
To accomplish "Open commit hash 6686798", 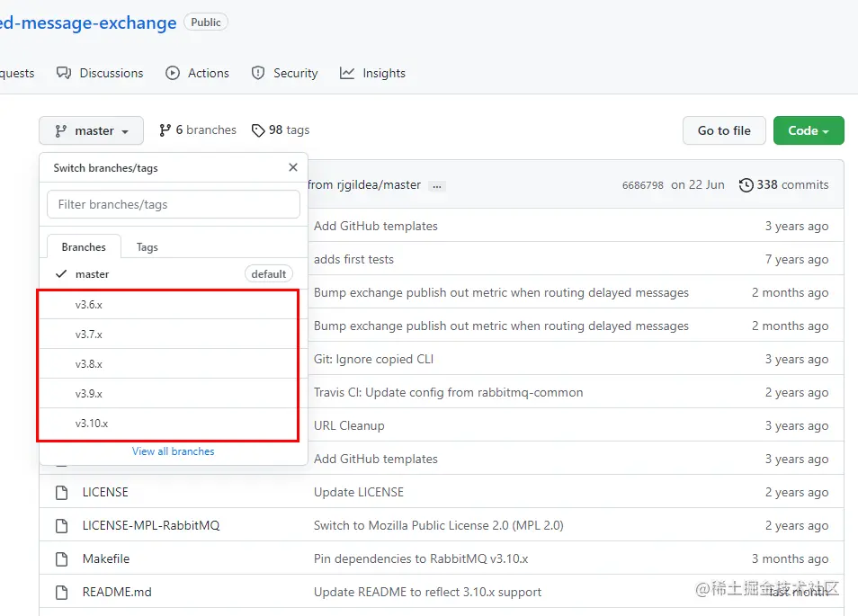I will tap(642, 185).
